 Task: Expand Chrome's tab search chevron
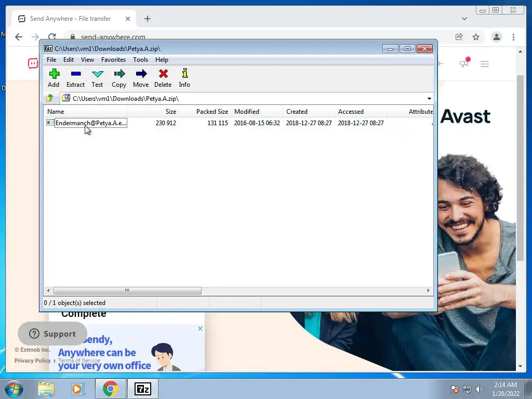(464, 19)
